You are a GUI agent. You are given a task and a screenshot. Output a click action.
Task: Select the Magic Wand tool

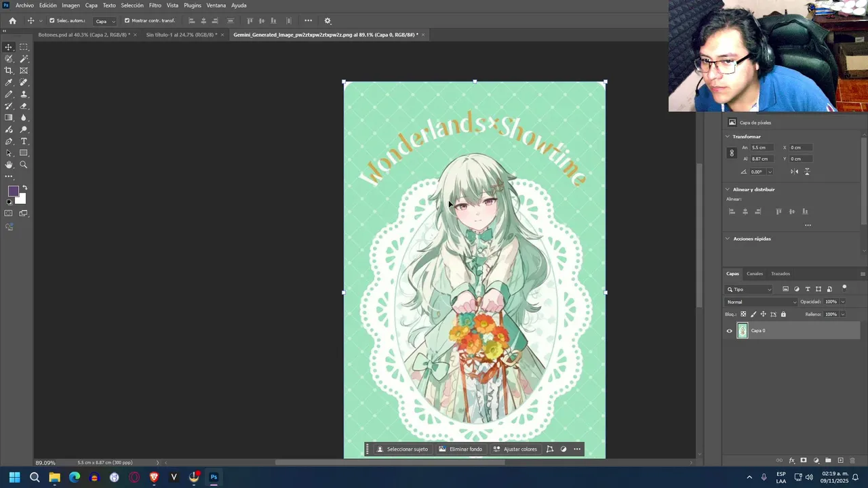(24, 59)
